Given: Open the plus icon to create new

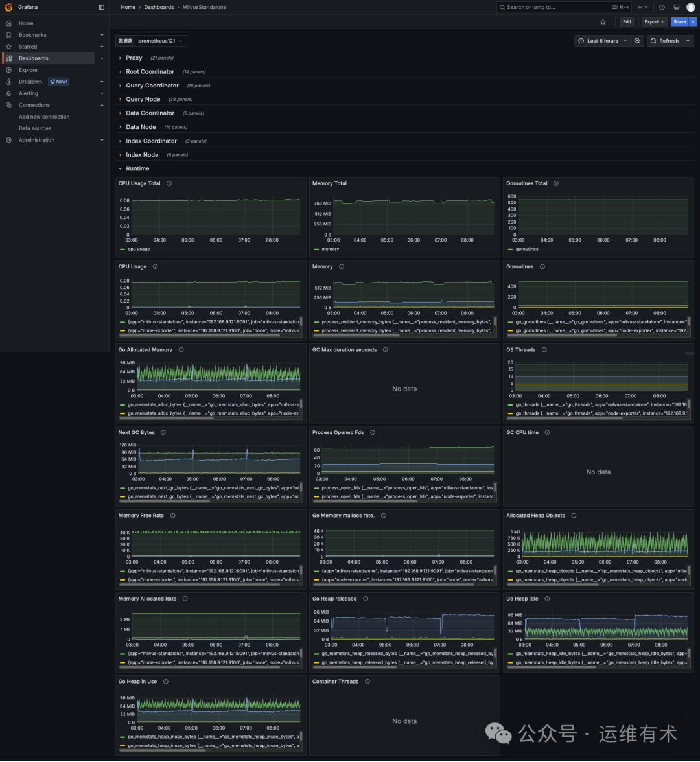Looking at the screenshot, I should [x=639, y=7].
